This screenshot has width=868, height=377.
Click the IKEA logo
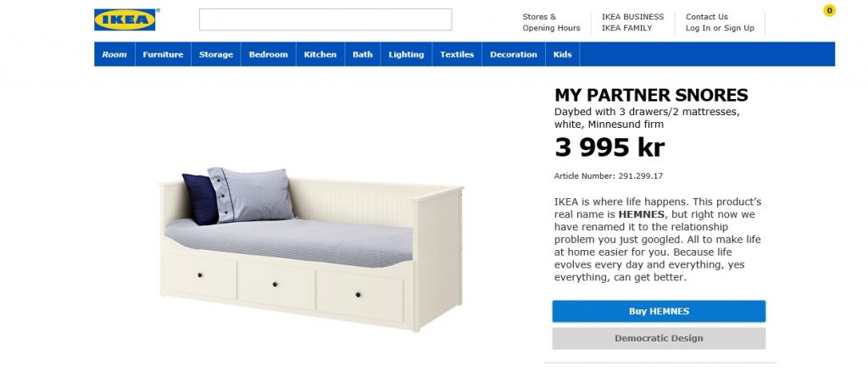tap(125, 19)
